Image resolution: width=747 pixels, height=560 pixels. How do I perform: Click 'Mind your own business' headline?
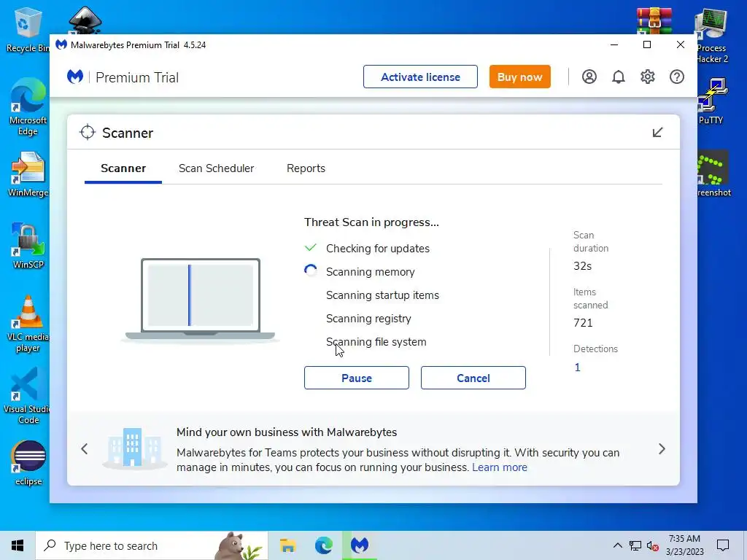tap(286, 432)
